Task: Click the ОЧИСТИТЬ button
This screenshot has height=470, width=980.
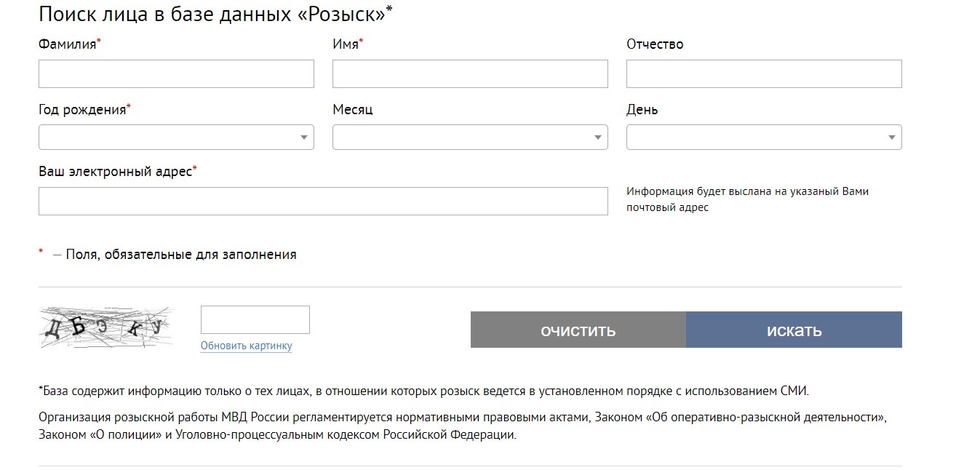Action: 578,330
